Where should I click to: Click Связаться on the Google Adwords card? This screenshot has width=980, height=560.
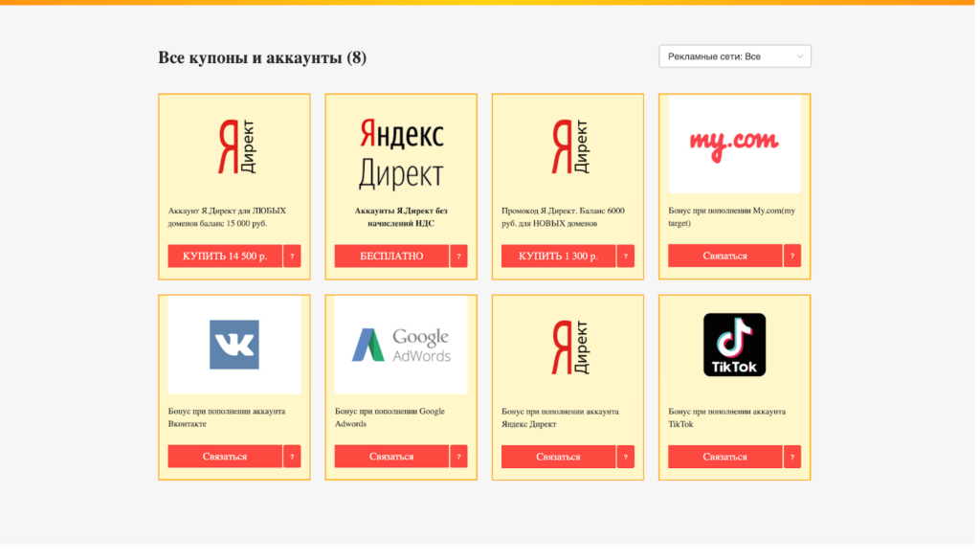click(x=391, y=457)
